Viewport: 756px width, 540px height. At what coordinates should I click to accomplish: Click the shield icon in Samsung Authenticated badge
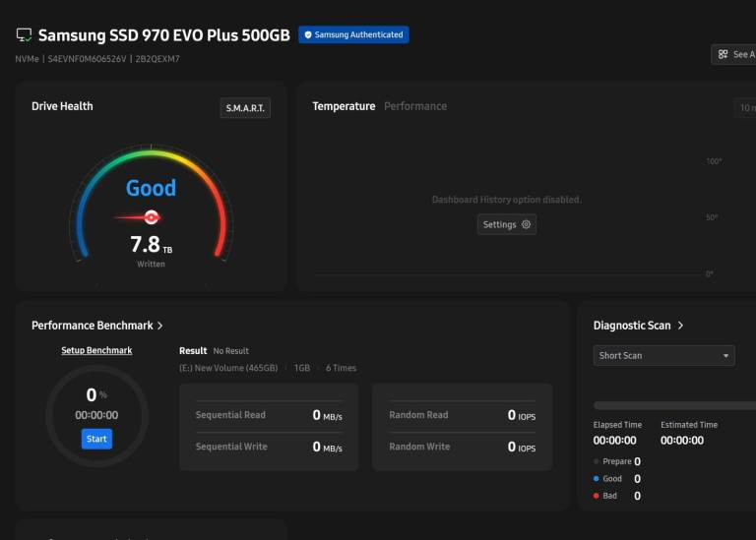308,34
